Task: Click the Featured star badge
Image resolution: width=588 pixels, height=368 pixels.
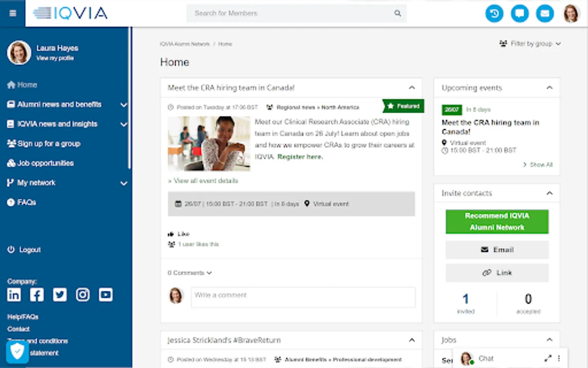Action: pyautogui.click(x=403, y=106)
